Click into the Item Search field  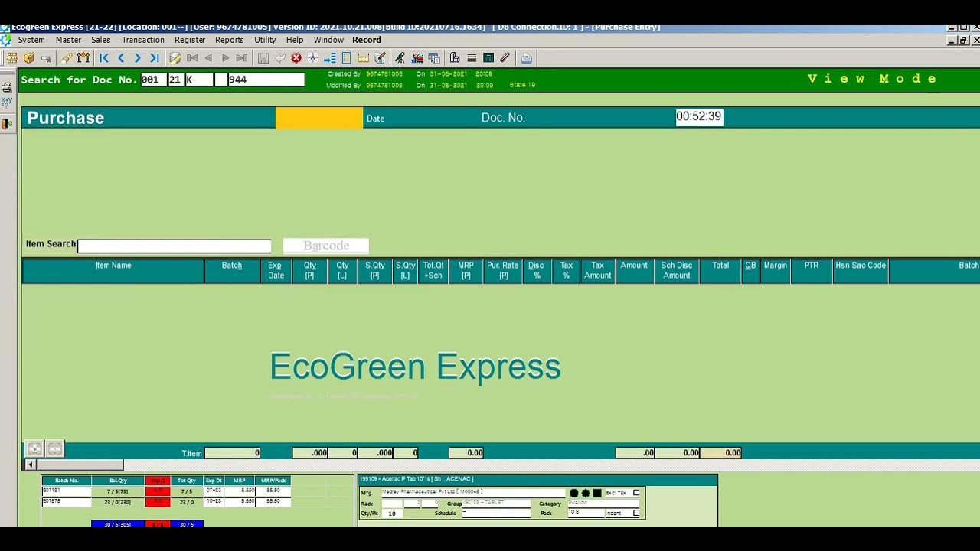click(174, 246)
